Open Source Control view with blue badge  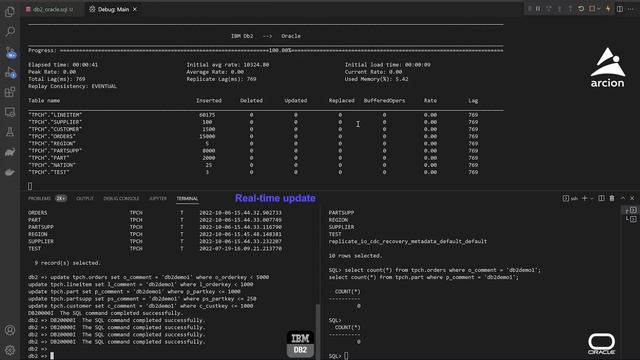10,52
